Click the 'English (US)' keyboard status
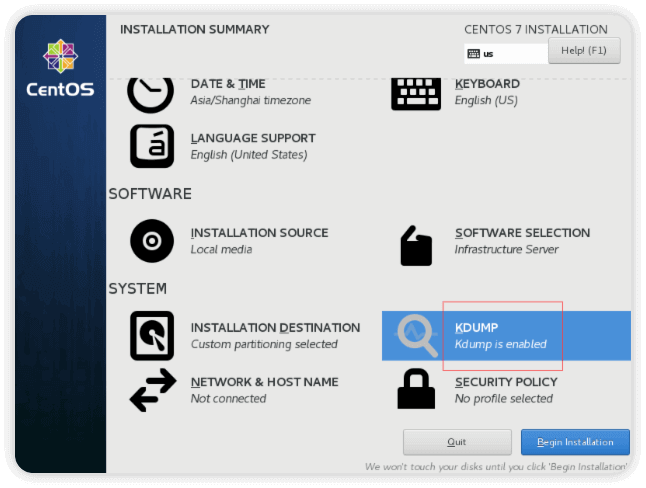The width and height of the screenshot is (646, 488). point(486,100)
